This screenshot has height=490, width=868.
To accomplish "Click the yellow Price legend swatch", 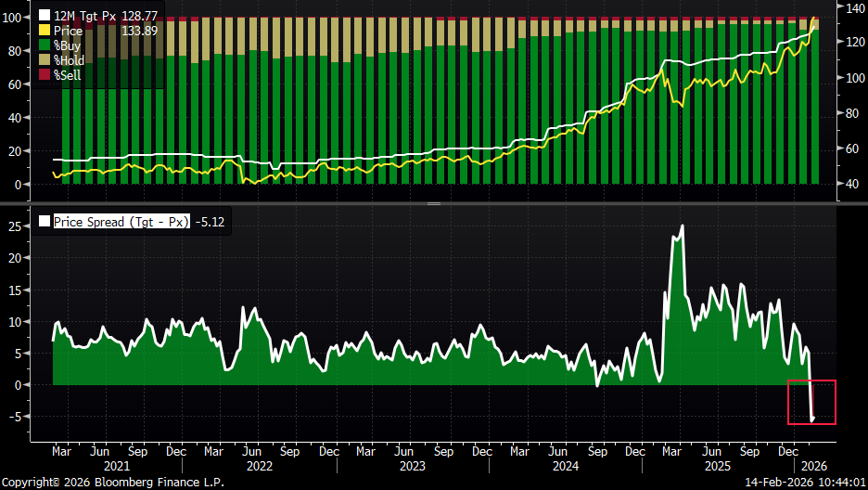I will coord(45,31).
